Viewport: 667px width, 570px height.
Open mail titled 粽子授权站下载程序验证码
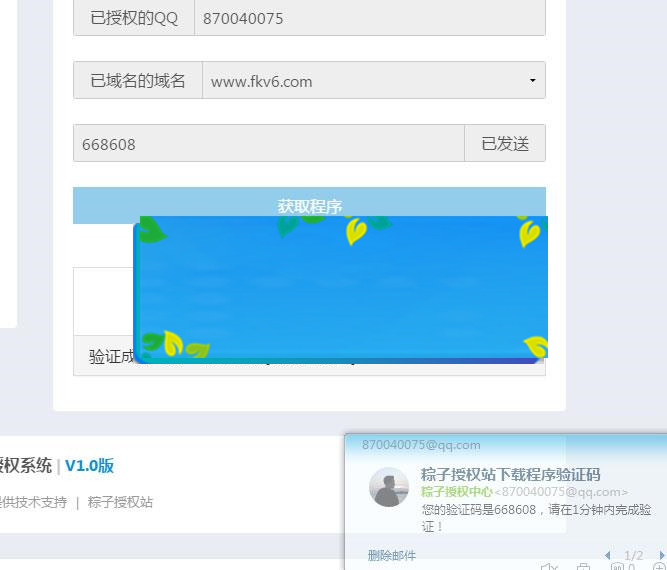(510, 474)
